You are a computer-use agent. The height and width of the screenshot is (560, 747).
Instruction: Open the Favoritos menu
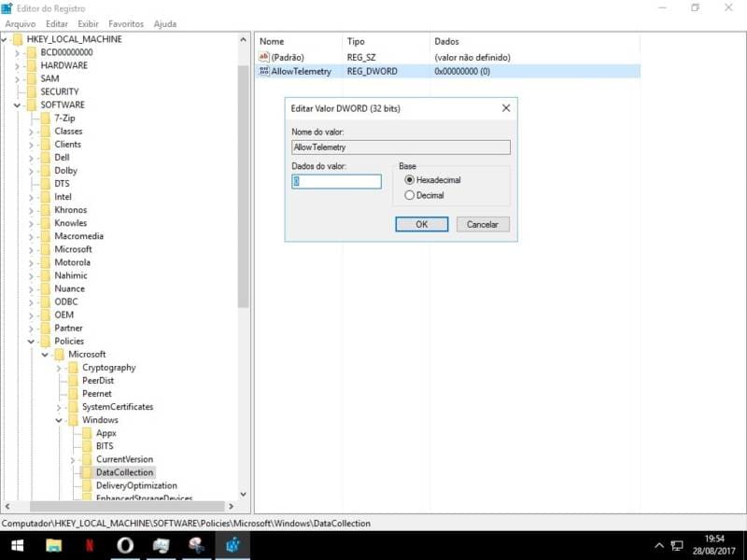click(126, 24)
